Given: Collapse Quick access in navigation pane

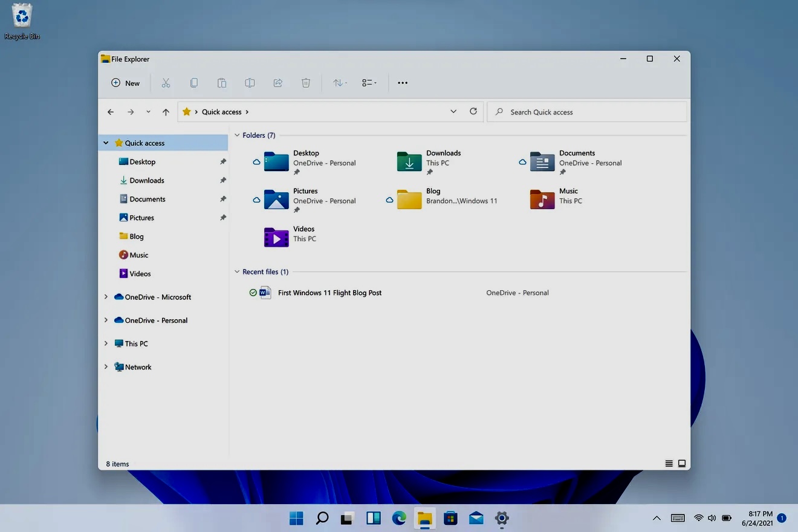Looking at the screenshot, I should 106,143.
